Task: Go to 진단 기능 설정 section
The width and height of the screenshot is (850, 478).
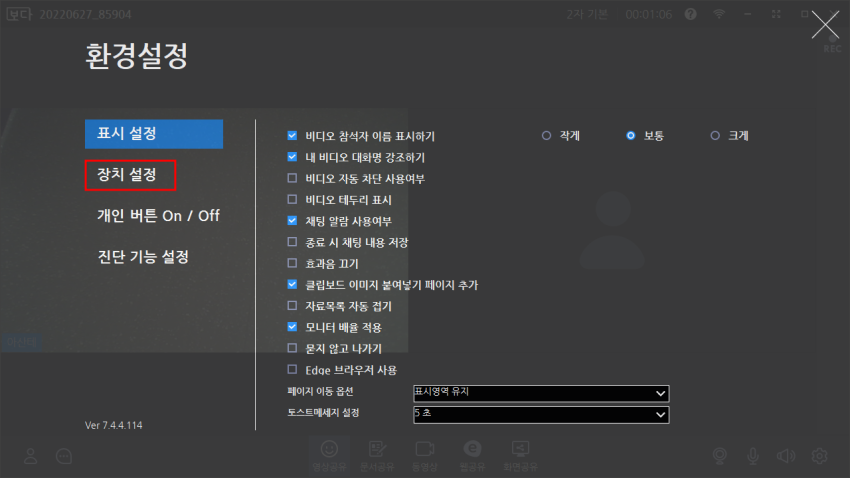Action: (x=143, y=257)
